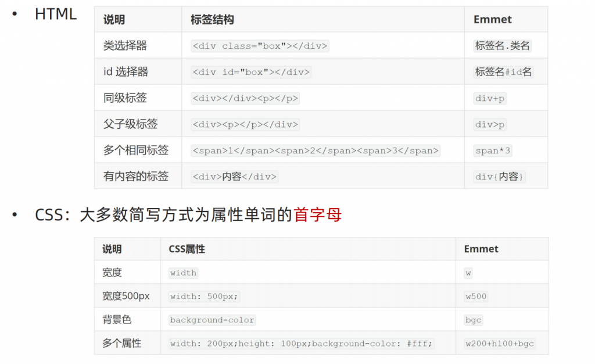This screenshot has width=595, height=364.
Task: Click the <div class="box"></div> code
Action: pyautogui.click(x=260, y=46)
